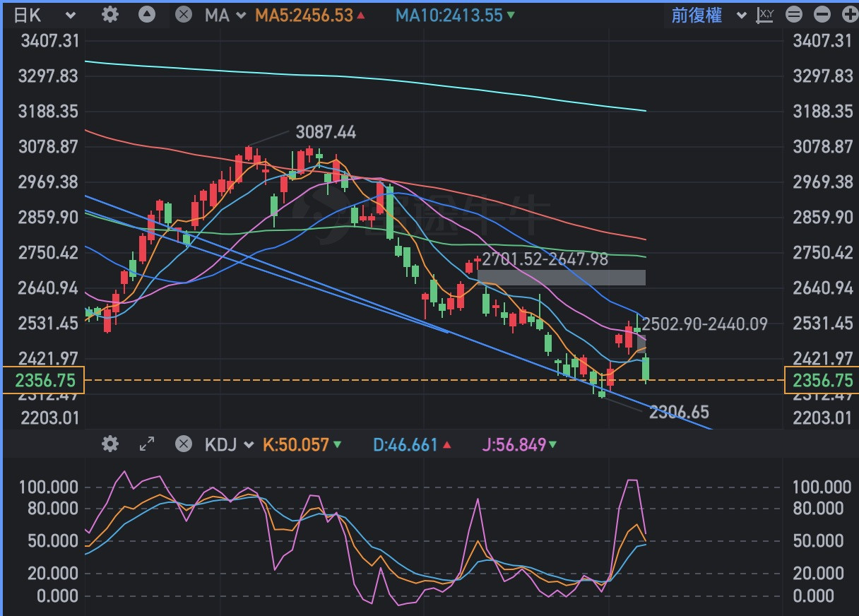Click the striped compress chart icon

coord(794,15)
